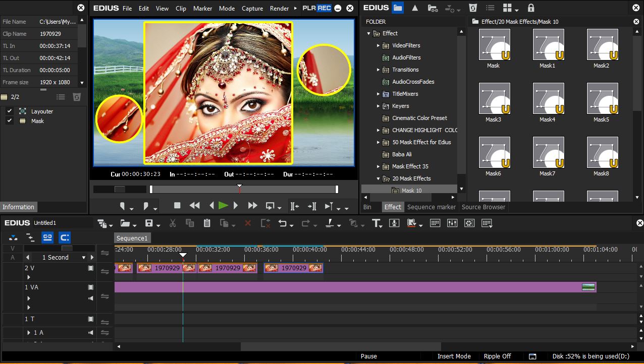Click the voice-over microphone icon

tap(395, 223)
